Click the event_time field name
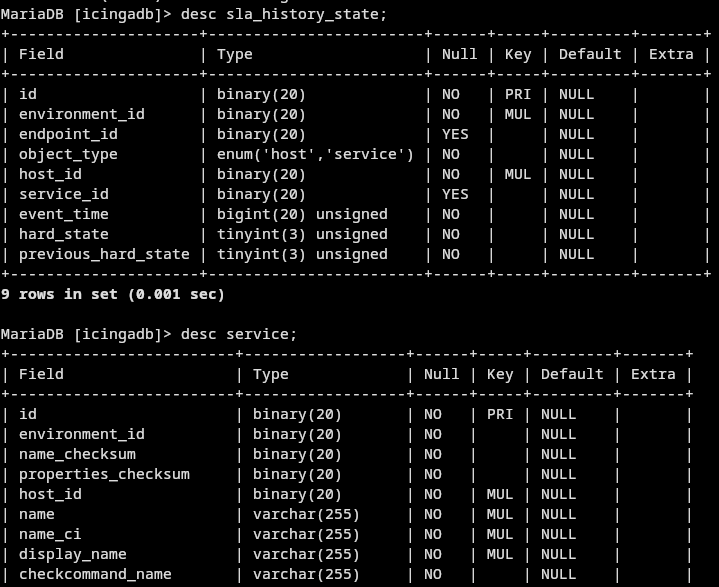Screen dimensions: 719x587 click(64, 214)
